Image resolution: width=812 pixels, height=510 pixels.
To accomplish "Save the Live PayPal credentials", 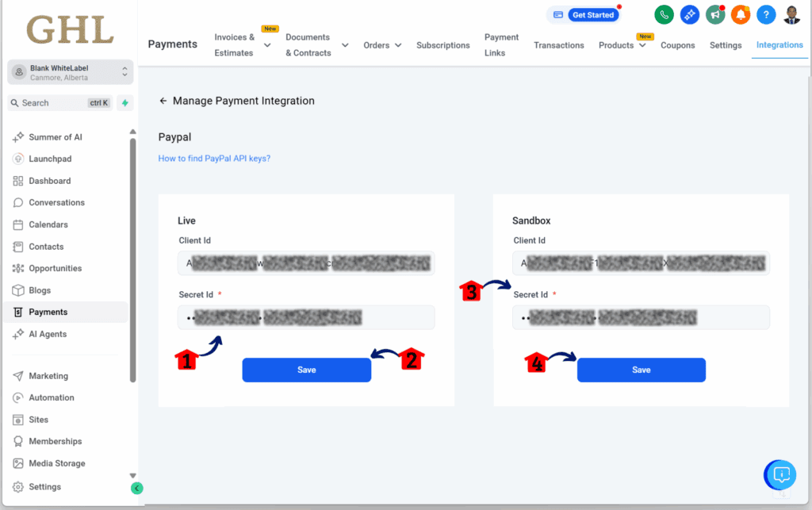I will tap(307, 370).
